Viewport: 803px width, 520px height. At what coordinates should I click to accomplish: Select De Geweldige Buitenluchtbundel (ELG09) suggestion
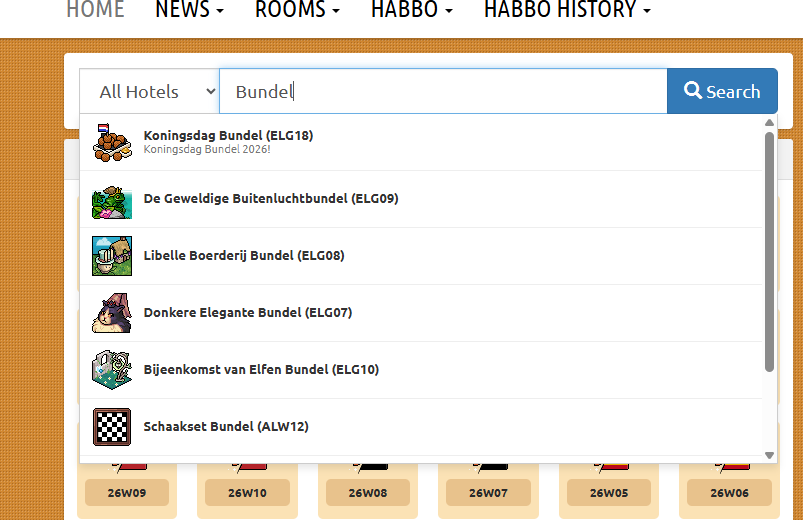pyautogui.click(x=421, y=199)
